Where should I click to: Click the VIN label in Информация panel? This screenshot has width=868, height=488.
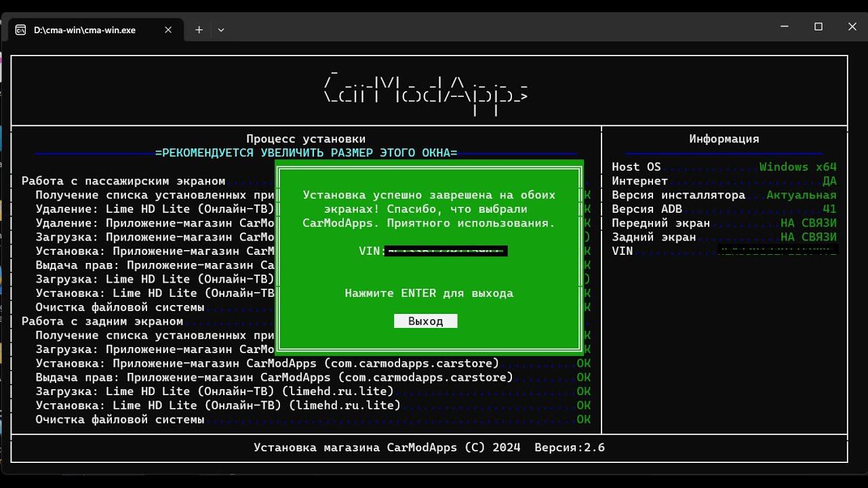pyautogui.click(x=622, y=251)
